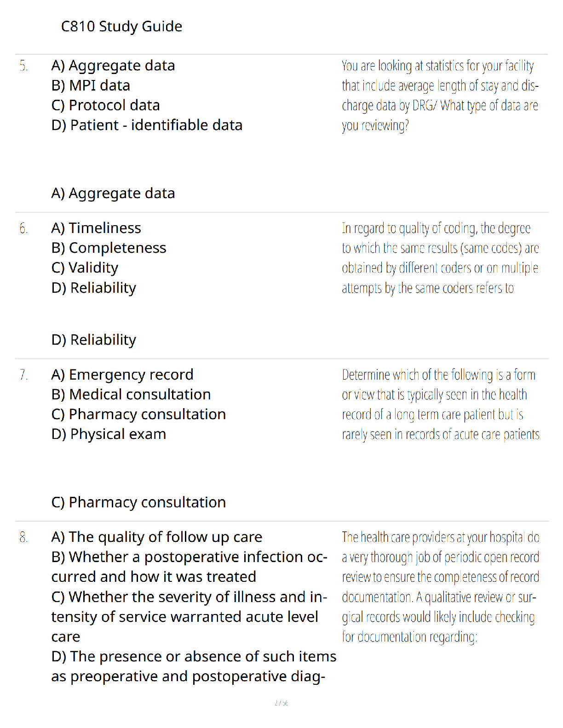Screen dimensions: 563x728
Task: Select C) Validity option
Action: 85,268
